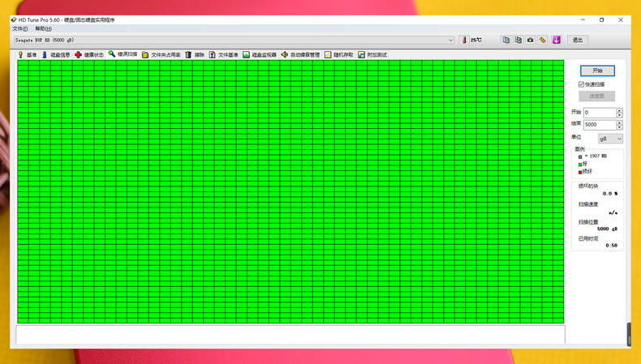Open options with the yellow tool icon
Viewport: 641px width, 364px height.
(543, 40)
